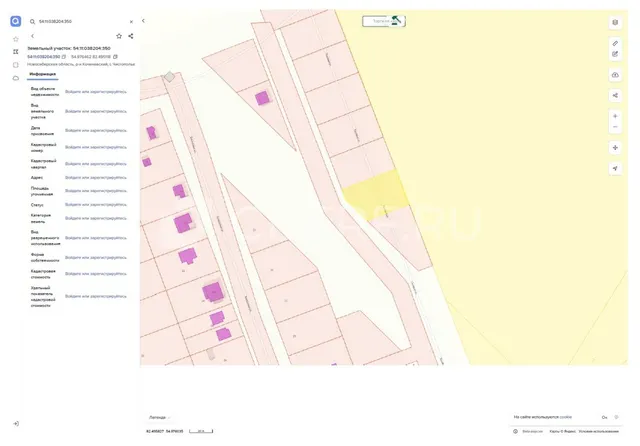Open the compare icon in left sidebar
Viewport: 640px width, 446px height.
[x=16, y=52]
